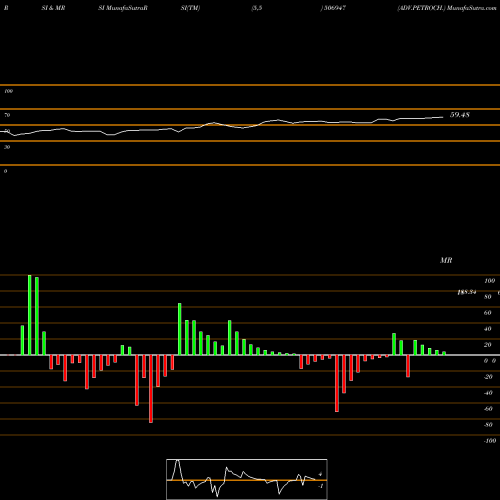Click the 100 label on left RSI axis
The image size is (500, 500).
8,91
